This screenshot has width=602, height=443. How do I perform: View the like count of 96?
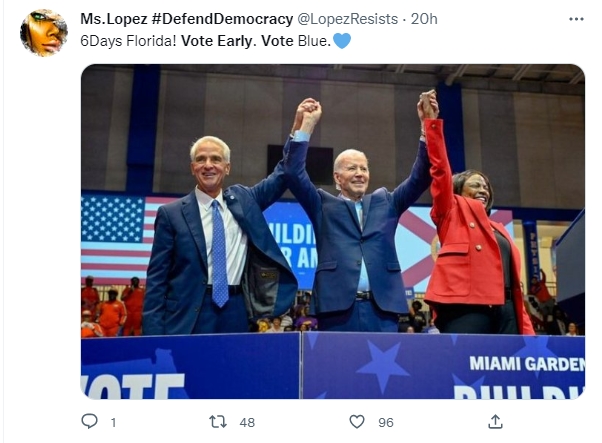pyautogui.click(x=386, y=423)
